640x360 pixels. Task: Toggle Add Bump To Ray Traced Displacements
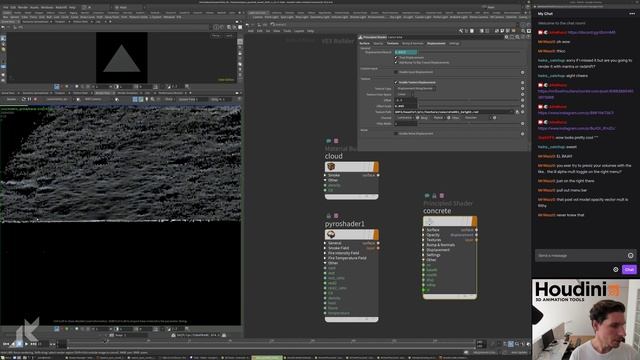396,62
